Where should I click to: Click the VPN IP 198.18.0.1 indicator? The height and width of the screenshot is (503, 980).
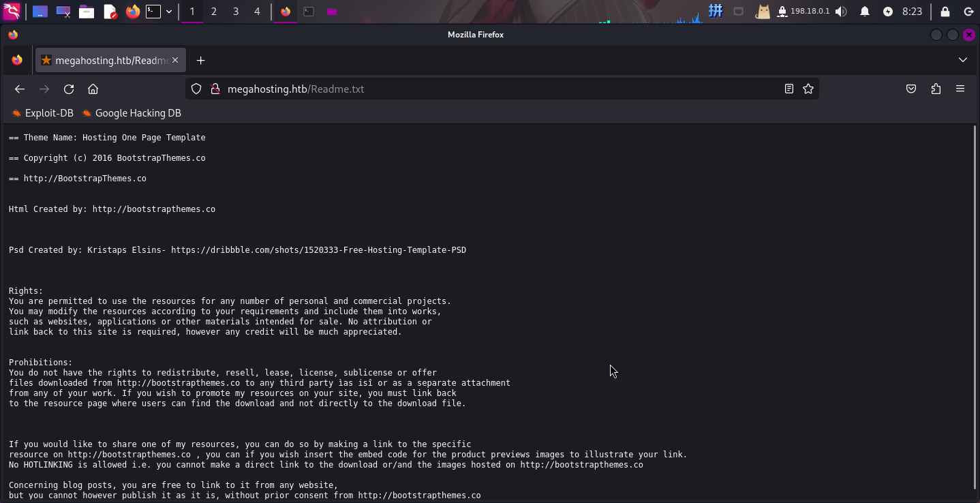(803, 11)
